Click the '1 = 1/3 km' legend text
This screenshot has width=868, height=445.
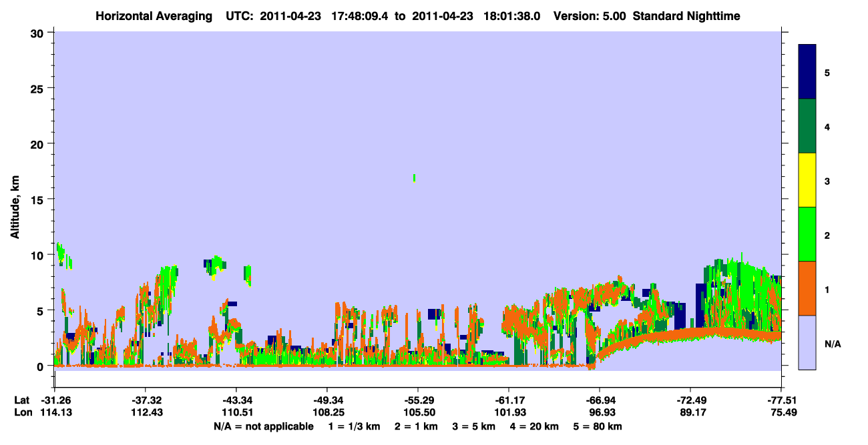354,426
